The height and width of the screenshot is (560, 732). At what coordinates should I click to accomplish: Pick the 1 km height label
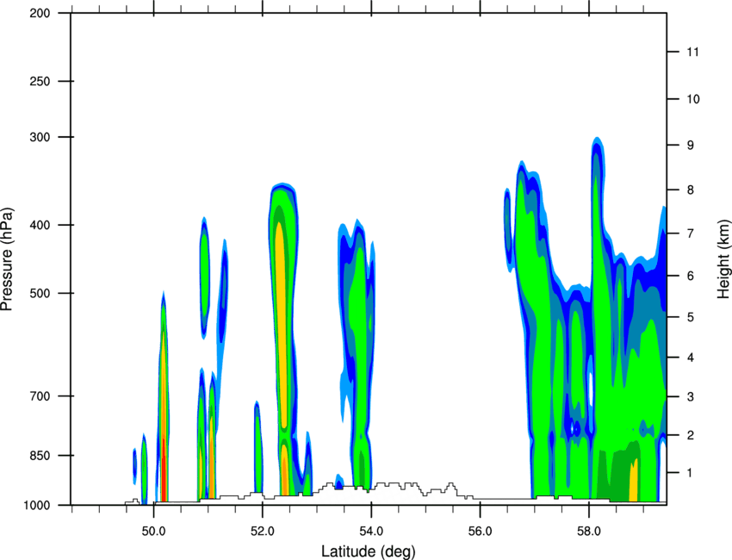pos(690,473)
